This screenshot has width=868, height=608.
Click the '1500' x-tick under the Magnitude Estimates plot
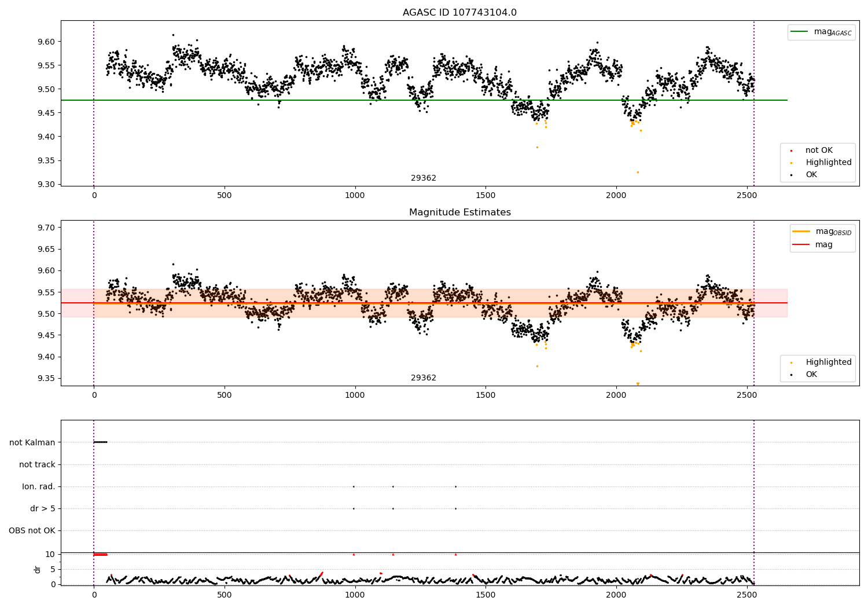tap(486, 395)
